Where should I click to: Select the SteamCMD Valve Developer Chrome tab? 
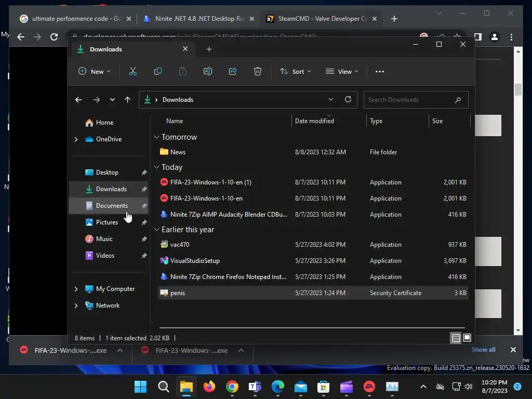(321, 19)
